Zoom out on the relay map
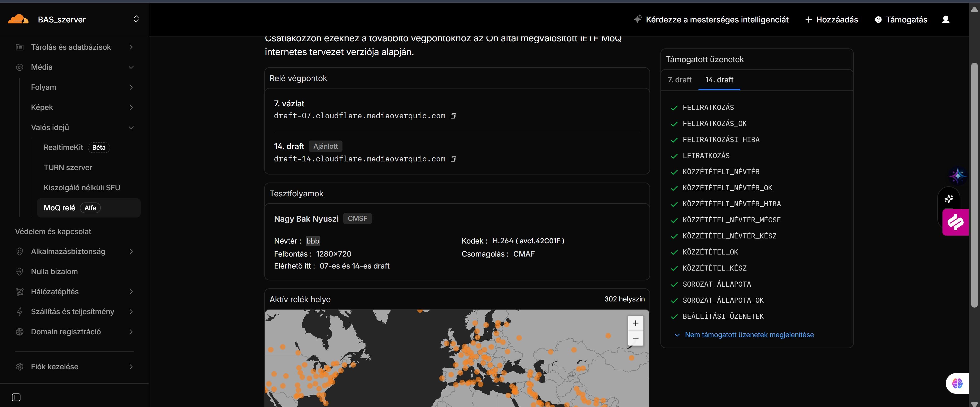Image resolution: width=980 pixels, height=407 pixels. pyautogui.click(x=635, y=338)
